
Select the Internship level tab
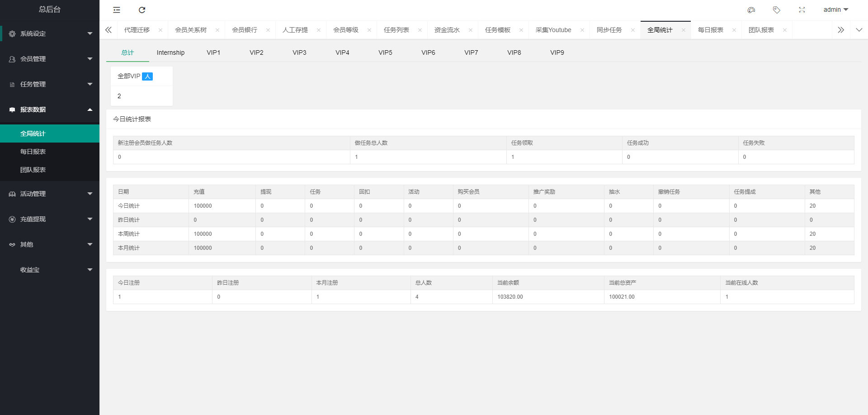[170, 52]
